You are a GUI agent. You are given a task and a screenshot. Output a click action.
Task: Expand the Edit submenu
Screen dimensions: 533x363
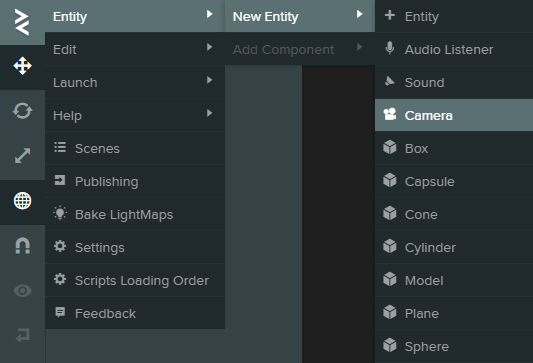pos(135,49)
